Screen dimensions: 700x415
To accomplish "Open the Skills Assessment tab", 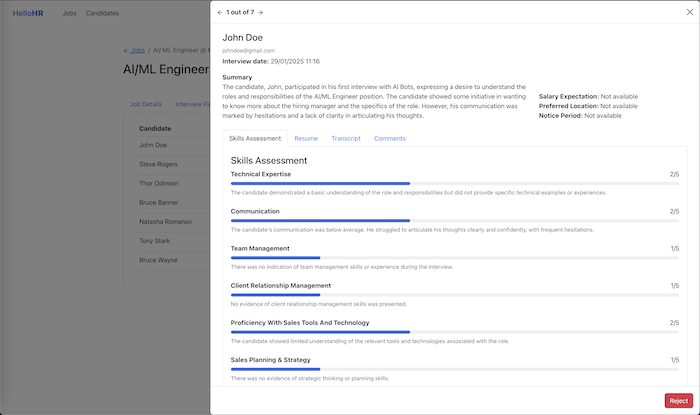I will (x=255, y=138).
